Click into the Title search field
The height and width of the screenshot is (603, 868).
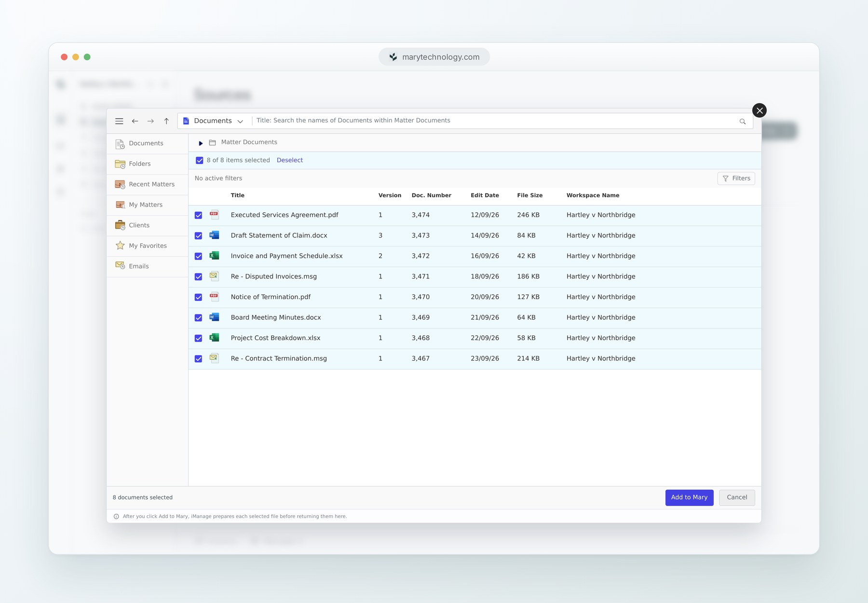pyautogui.click(x=494, y=121)
